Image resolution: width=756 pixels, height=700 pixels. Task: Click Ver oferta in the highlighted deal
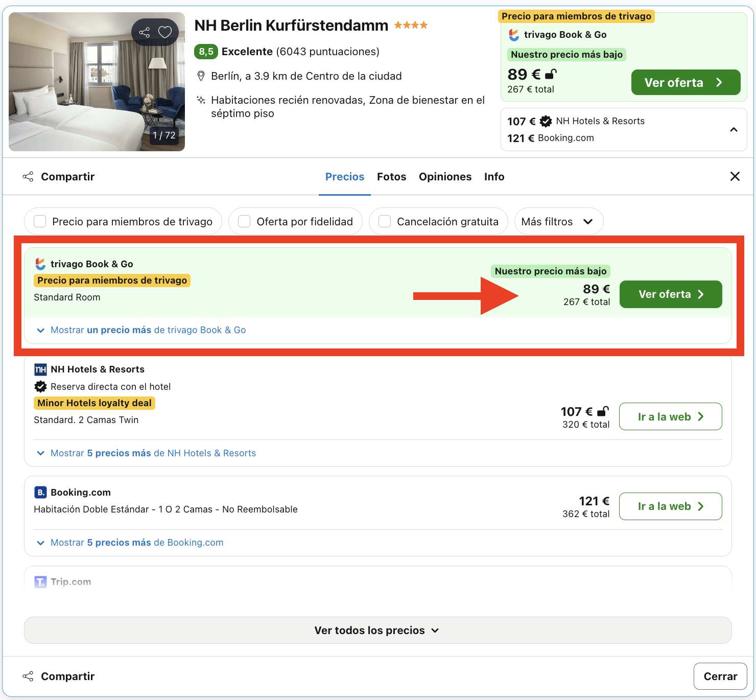click(x=670, y=294)
